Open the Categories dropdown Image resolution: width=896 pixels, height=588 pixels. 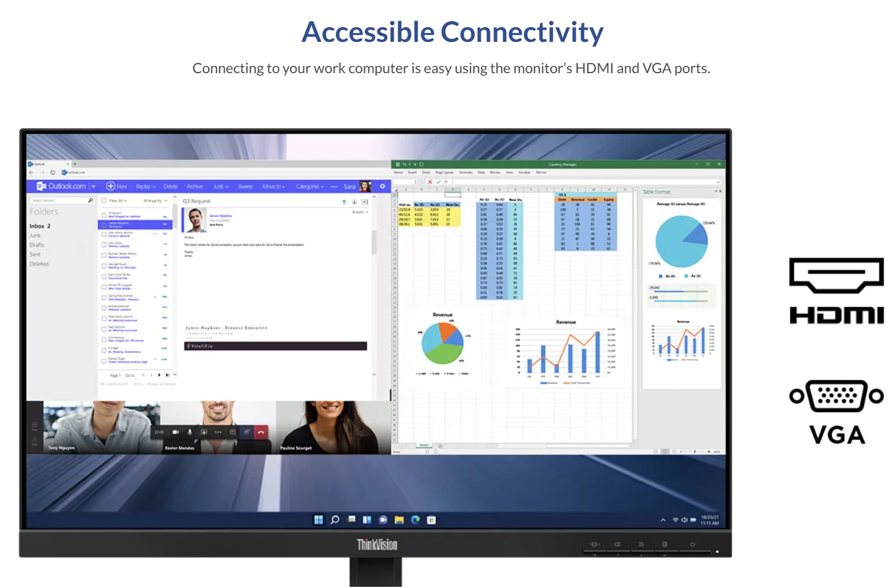310,186
